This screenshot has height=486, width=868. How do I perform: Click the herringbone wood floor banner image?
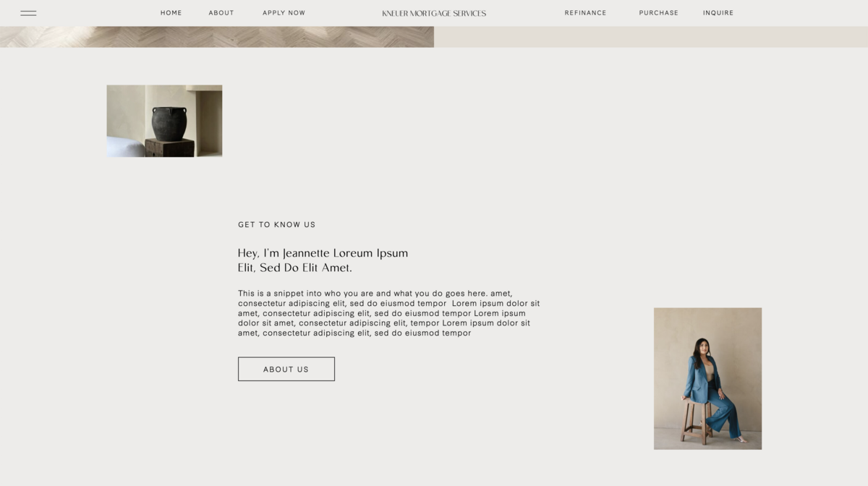pyautogui.click(x=217, y=37)
